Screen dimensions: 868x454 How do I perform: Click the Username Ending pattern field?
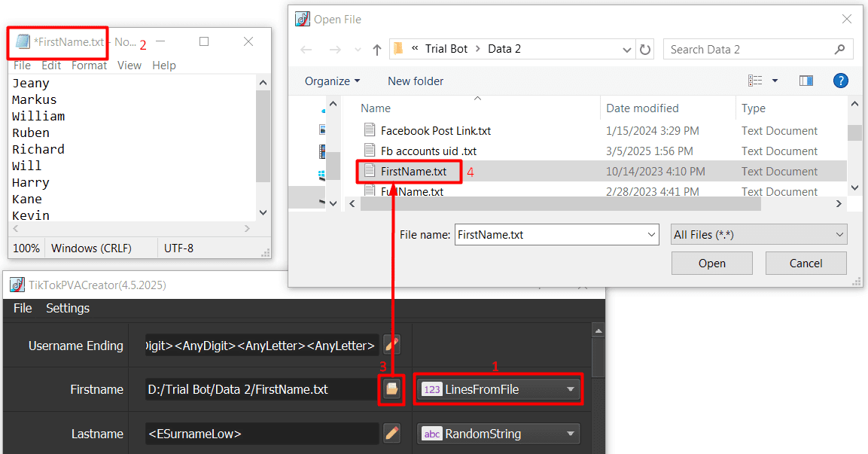coord(261,346)
